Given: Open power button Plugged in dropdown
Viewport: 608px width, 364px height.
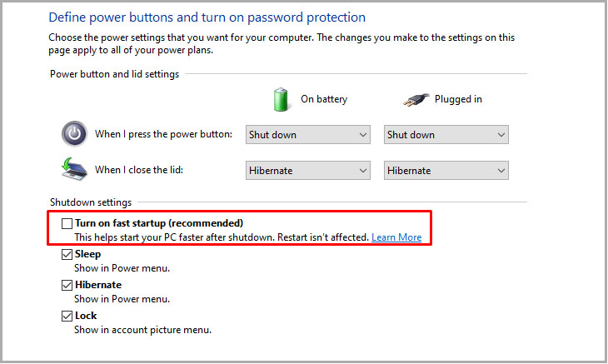Looking at the screenshot, I should (446, 134).
